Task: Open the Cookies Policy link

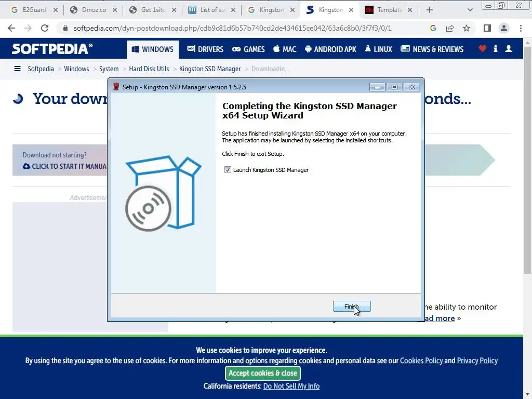Action: [421, 361]
